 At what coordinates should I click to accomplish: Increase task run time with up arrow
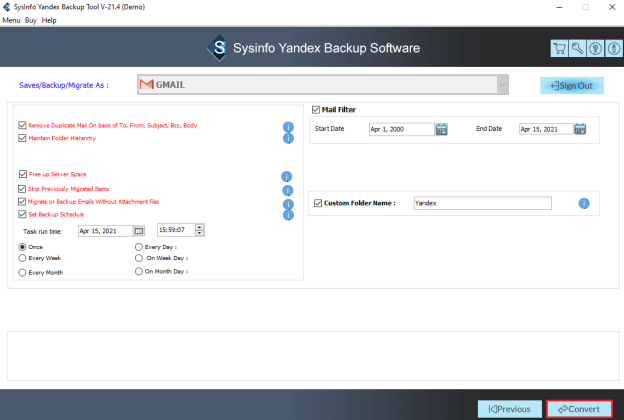pos(200,227)
